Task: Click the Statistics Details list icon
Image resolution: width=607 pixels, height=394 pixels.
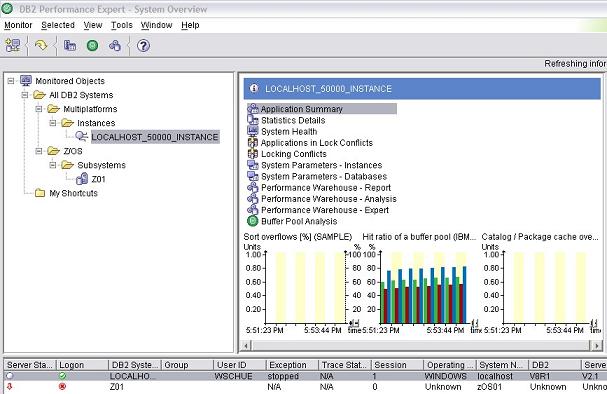Action: [253, 120]
